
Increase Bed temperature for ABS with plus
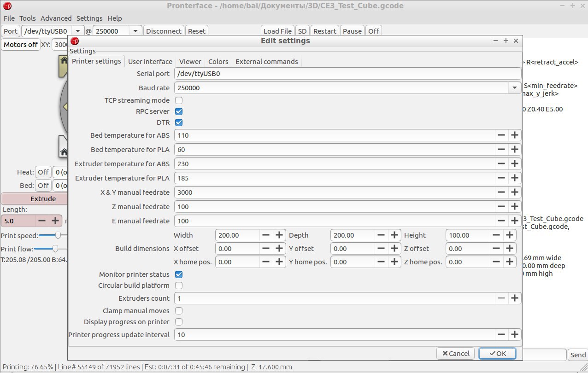coord(515,135)
